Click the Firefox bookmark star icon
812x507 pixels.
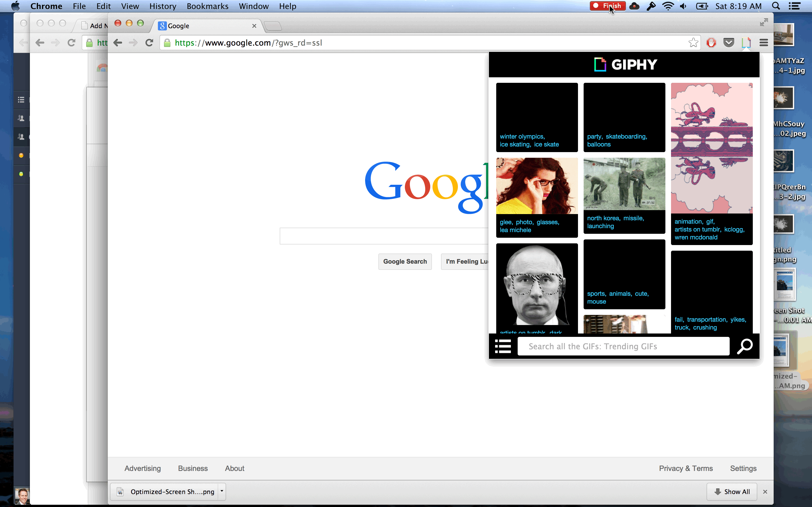[x=693, y=43]
